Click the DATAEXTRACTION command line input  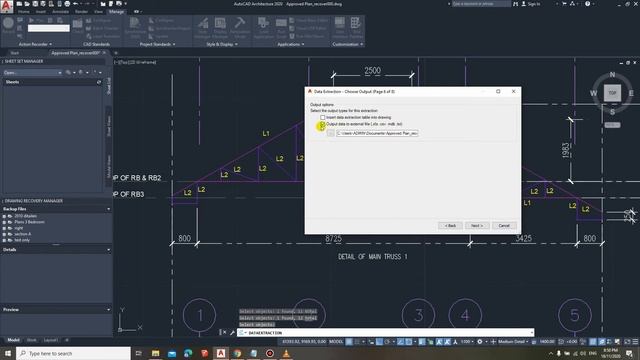pos(386,333)
